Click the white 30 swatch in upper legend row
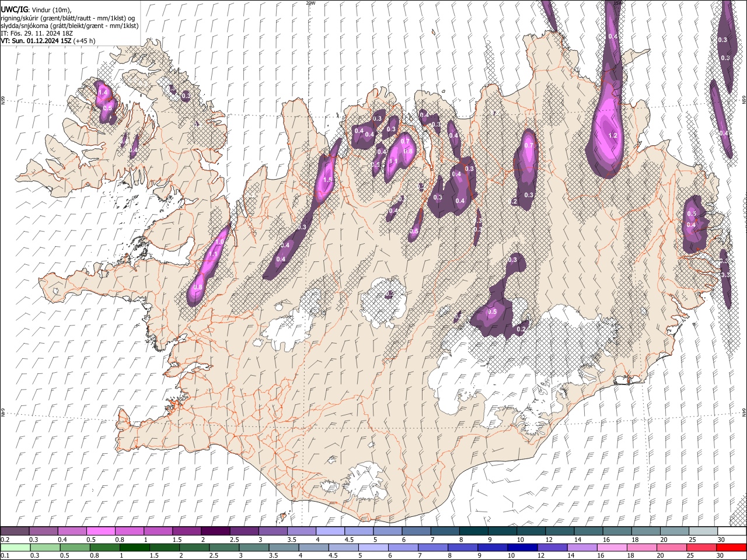 [731, 531]
